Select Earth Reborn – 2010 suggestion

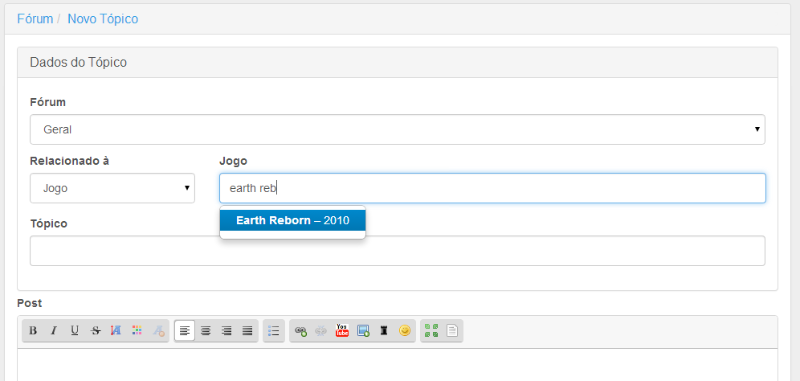pyautogui.click(x=292, y=220)
